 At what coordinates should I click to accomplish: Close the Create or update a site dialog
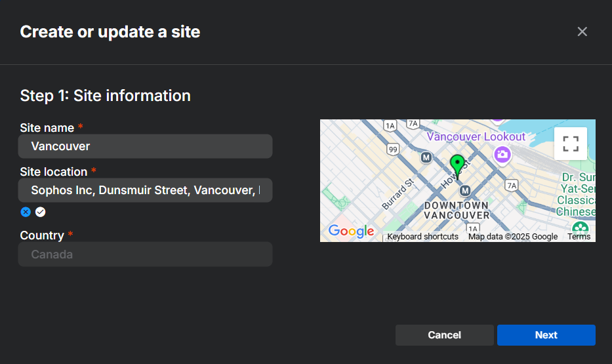(x=582, y=31)
